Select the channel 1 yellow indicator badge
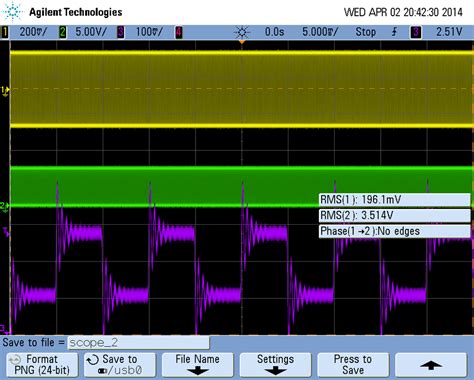 point(5,32)
